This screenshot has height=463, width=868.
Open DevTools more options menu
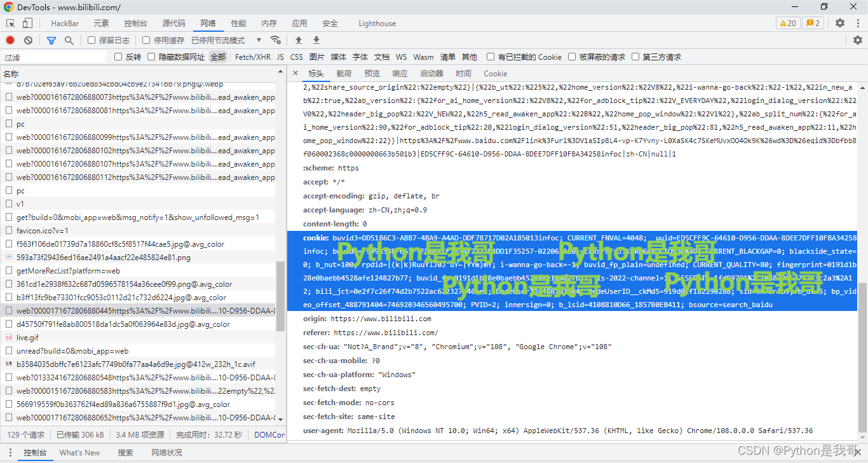[x=857, y=24]
